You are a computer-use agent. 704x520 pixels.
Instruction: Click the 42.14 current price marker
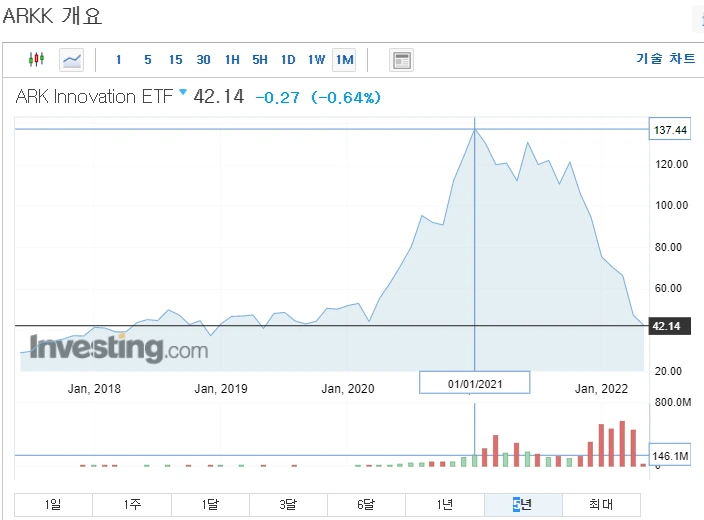(670, 326)
